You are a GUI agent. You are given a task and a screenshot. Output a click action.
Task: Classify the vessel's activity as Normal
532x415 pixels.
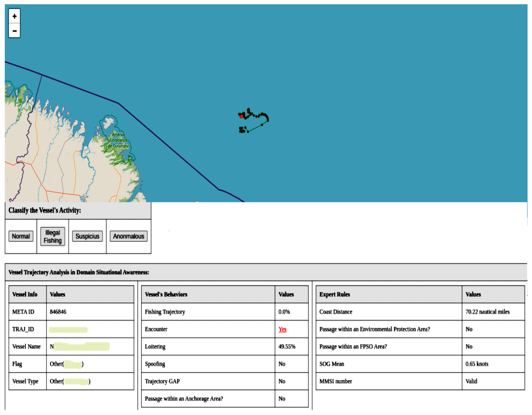(21, 236)
